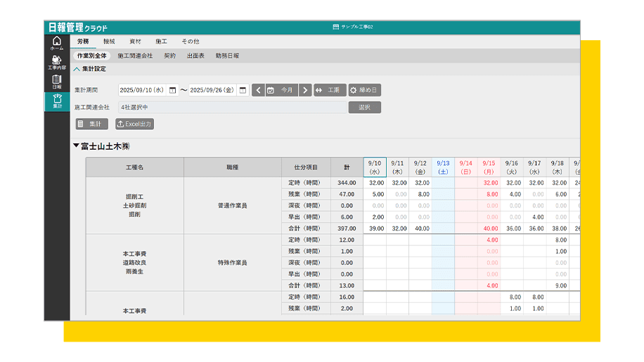Click the 今月 this month button
The image size is (644, 362).
coord(281,90)
